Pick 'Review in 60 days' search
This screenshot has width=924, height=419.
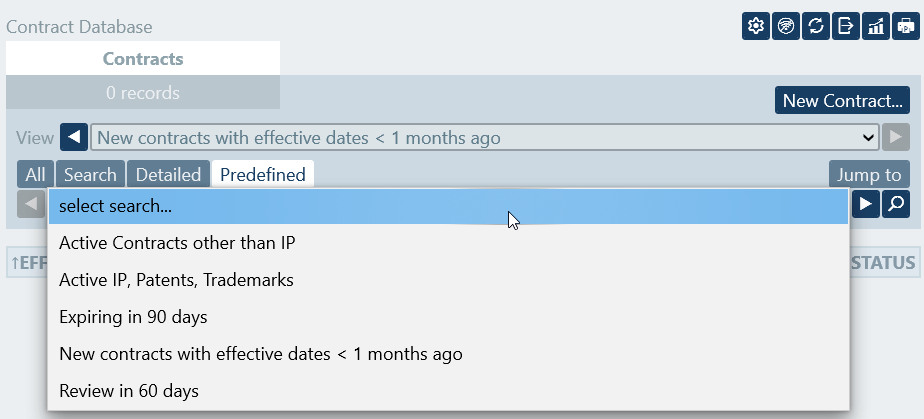[x=129, y=390]
